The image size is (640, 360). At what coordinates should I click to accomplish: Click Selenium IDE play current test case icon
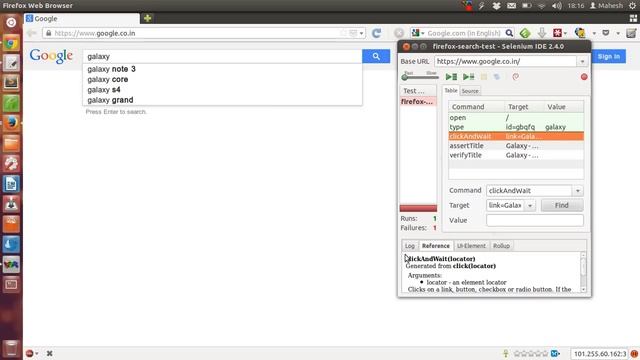pyautogui.click(x=468, y=77)
